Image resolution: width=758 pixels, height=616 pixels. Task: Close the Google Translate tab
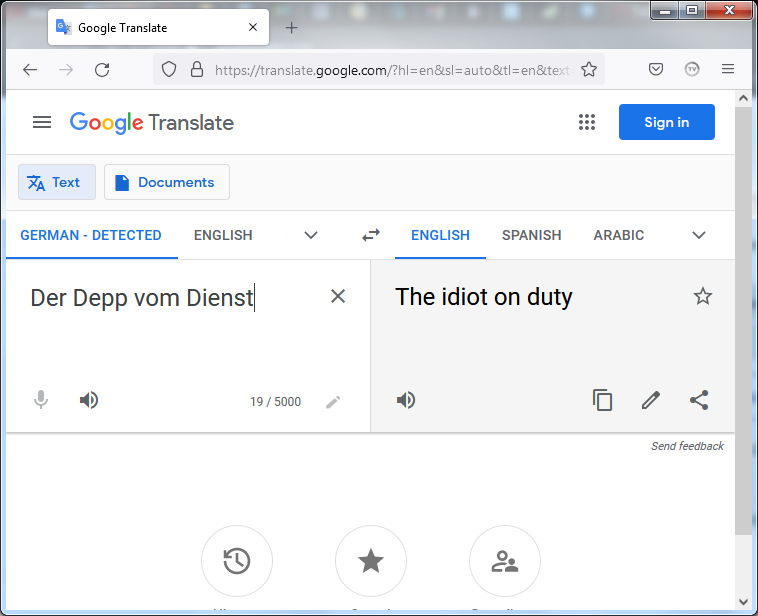(x=253, y=28)
